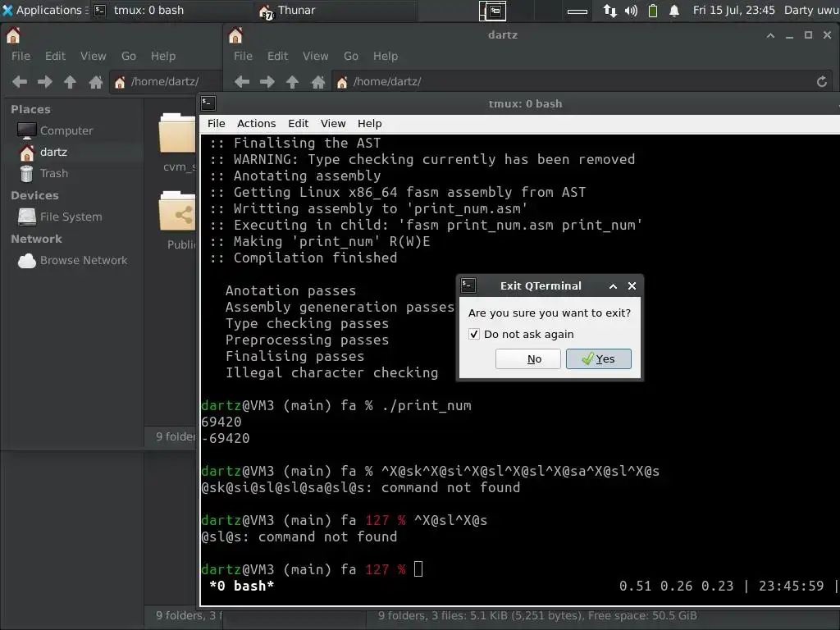Viewport: 840px width, 630px height.
Task: Go back in left Thunar window
Action: tap(20, 82)
